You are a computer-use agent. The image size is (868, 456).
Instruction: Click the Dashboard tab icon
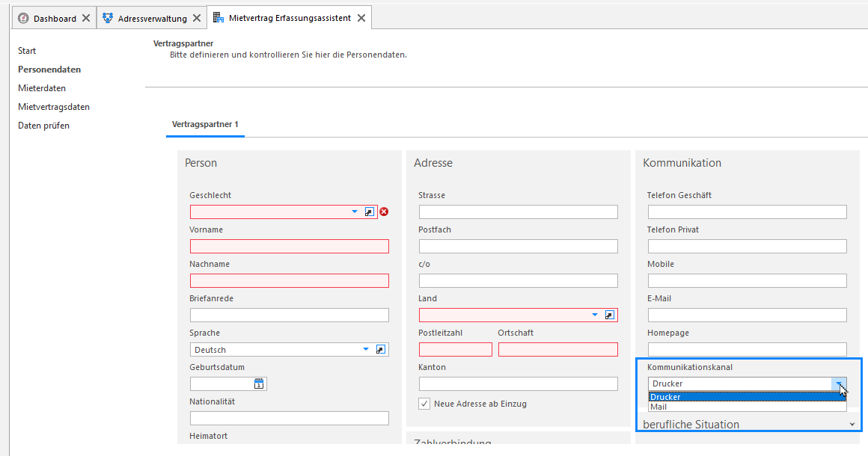coord(23,18)
